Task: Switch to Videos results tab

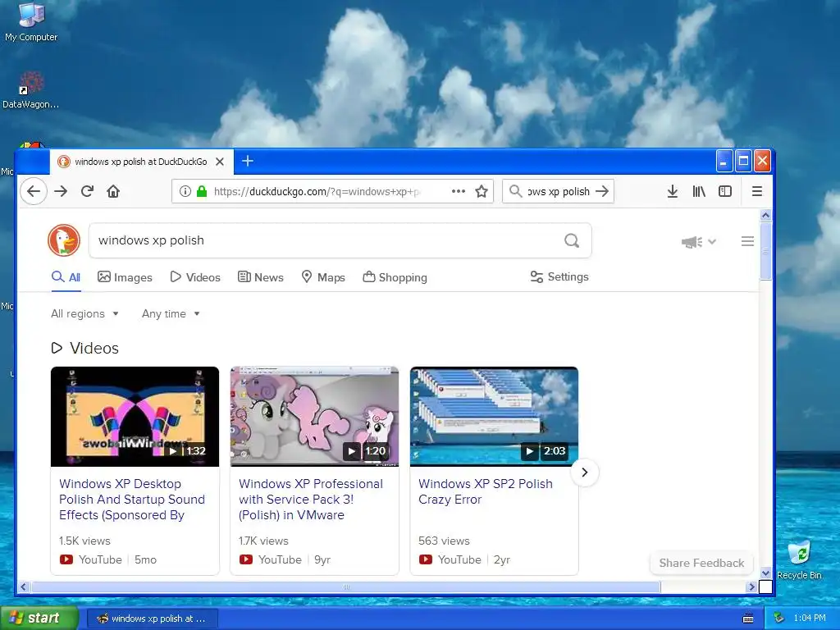Action: 195,277
